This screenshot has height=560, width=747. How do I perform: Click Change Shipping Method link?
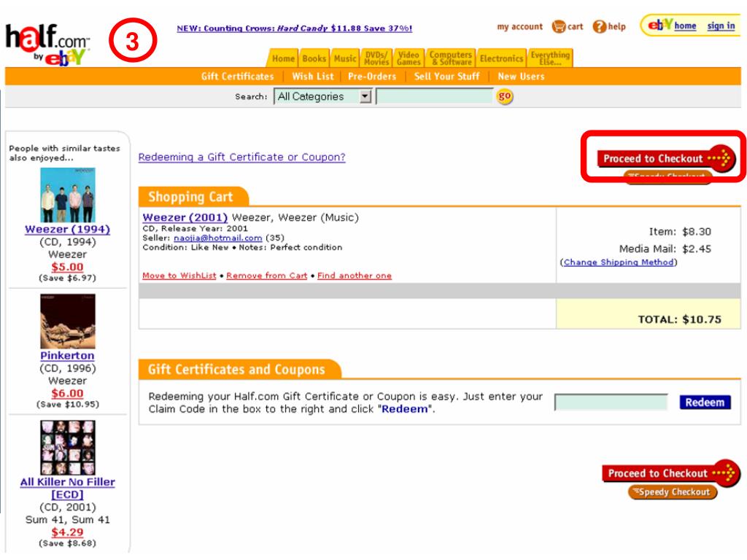[x=619, y=262]
